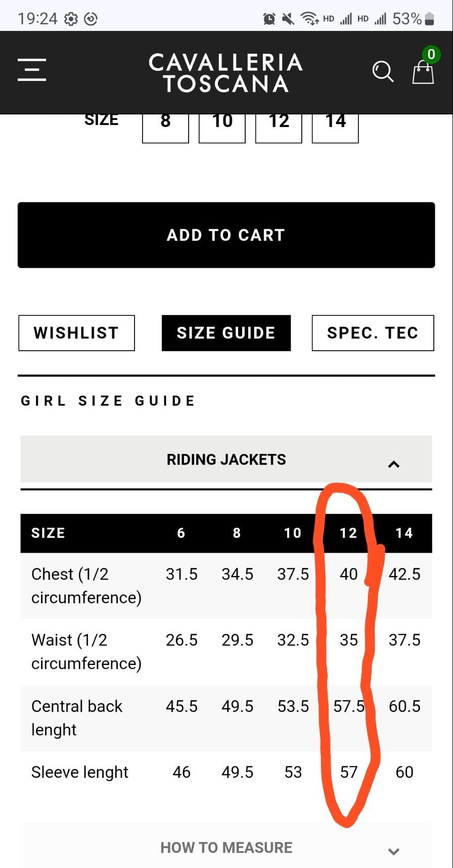Tap the alarm clock status icon
Image resolution: width=453 pixels, height=868 pixels.
(269, 19)
